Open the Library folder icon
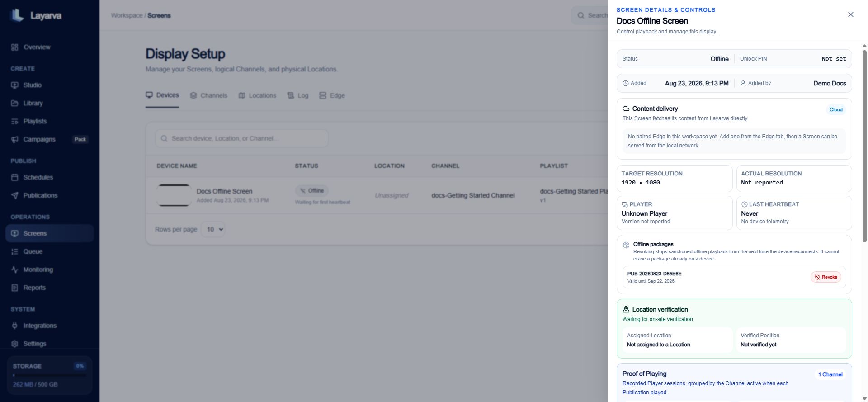868x402 pixels. coord(15,103)
